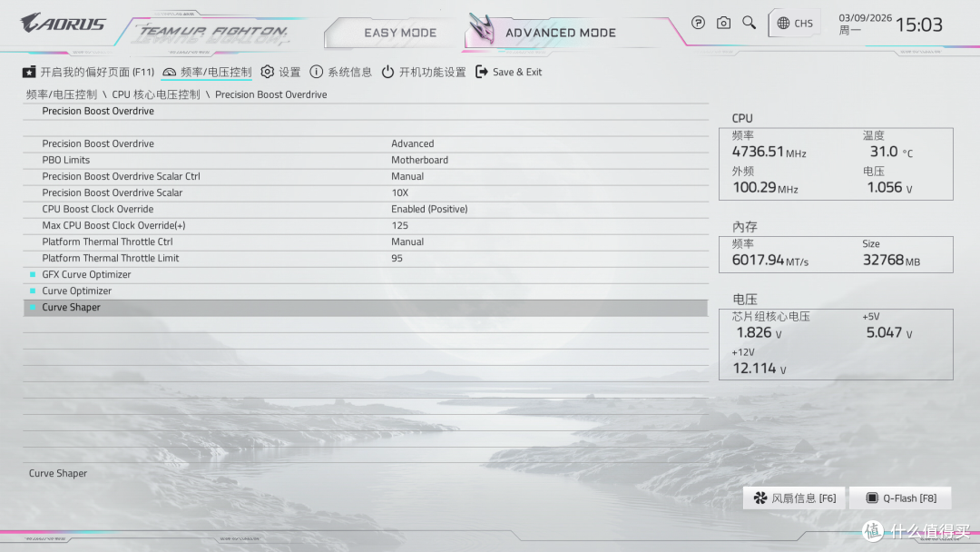The image size is (980, 552).
Task: Click Curve Optimizer submenu square marker
Action: [x=33, y=291]
